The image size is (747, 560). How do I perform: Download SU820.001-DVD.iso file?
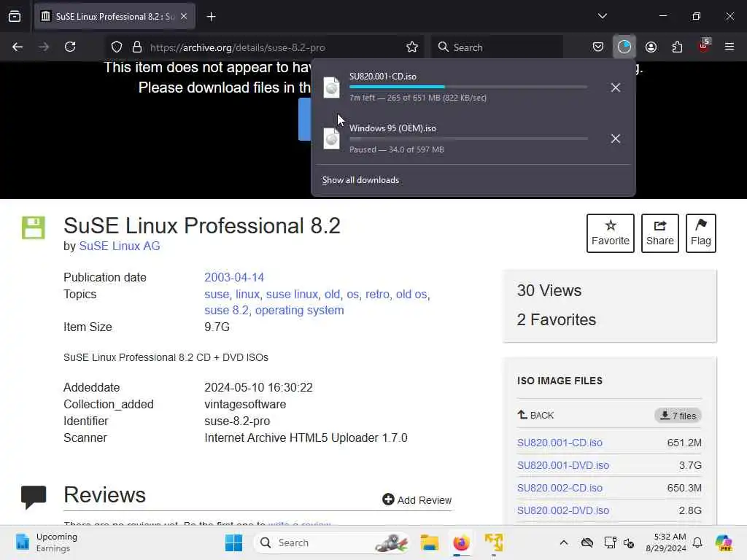[562, 465]
